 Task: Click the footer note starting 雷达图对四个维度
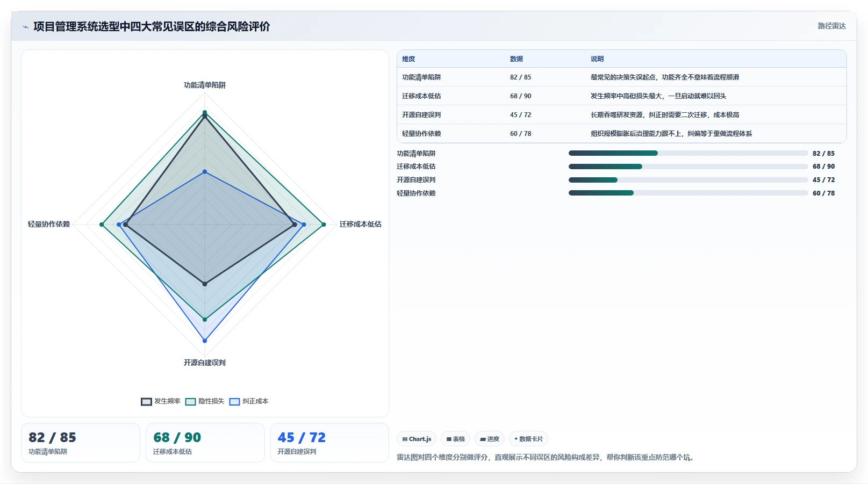click(x=547, y=458)
